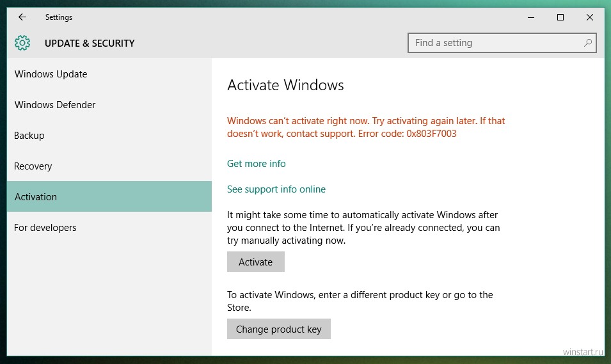Click the settings gear icon
This screenshot has height=364, width=611.
(x=22, y=43)
